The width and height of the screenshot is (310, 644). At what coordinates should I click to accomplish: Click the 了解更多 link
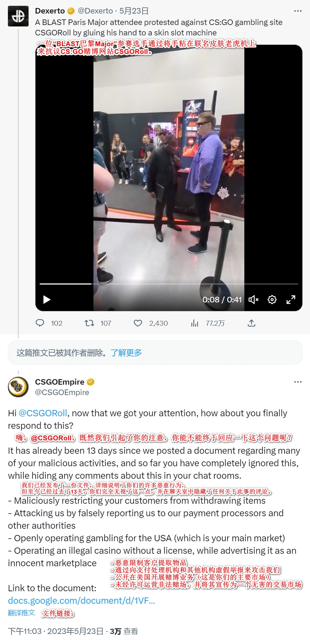click(126, 353)
